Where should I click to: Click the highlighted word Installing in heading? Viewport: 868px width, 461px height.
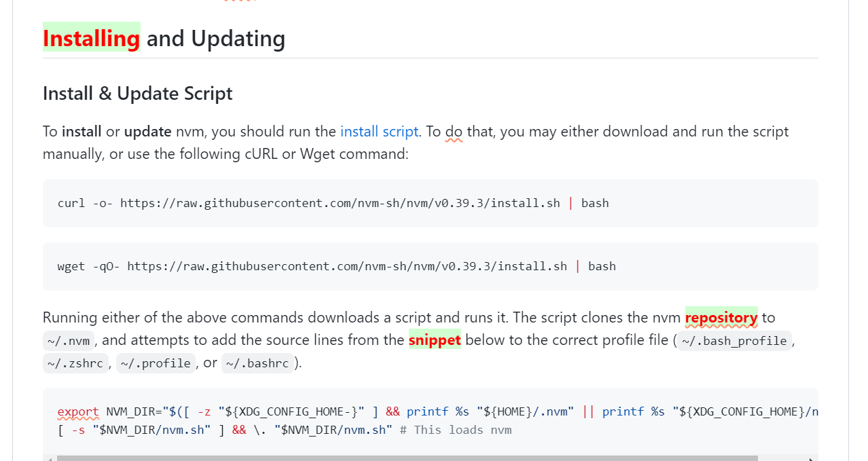click(x=92, y=38)
